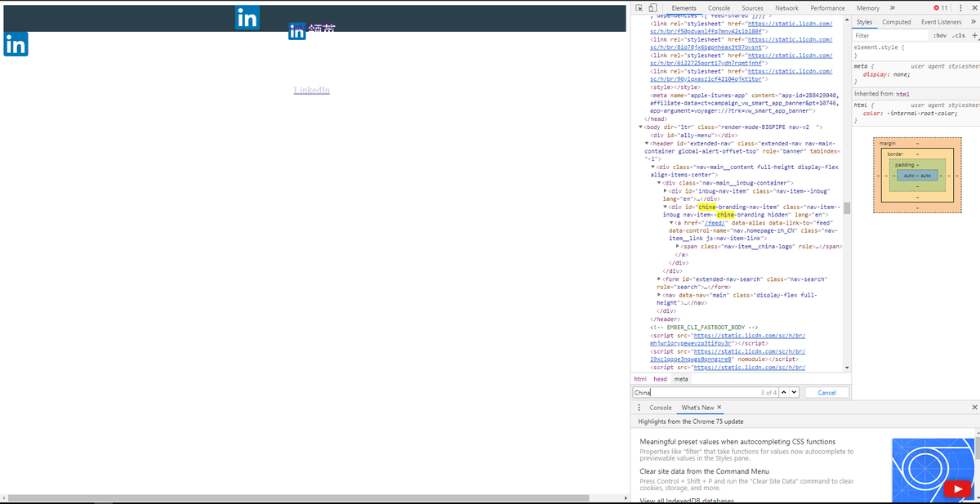Expand the nav-item__china-logo span
980x504 pixels.
click(679, 247)
